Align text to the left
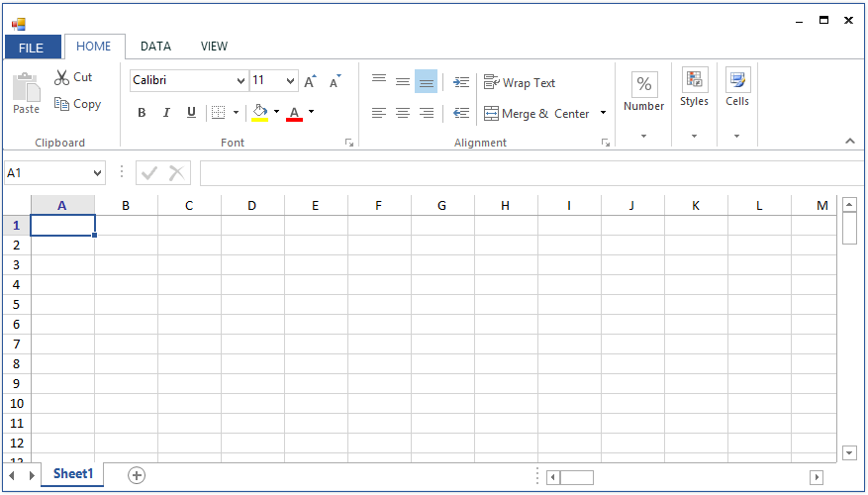Image resolution: width=868 pixels, height=495 pixels. pos(379,113)
